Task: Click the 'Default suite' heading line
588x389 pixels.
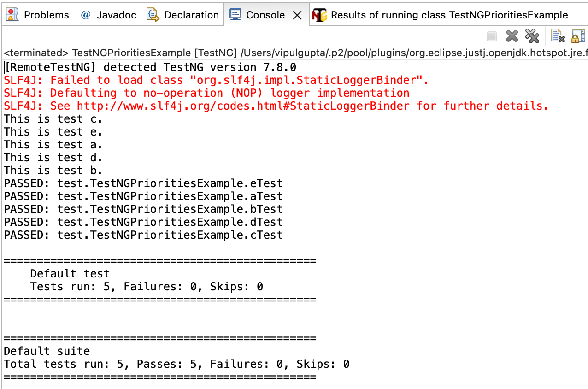Action: (47, 351)
